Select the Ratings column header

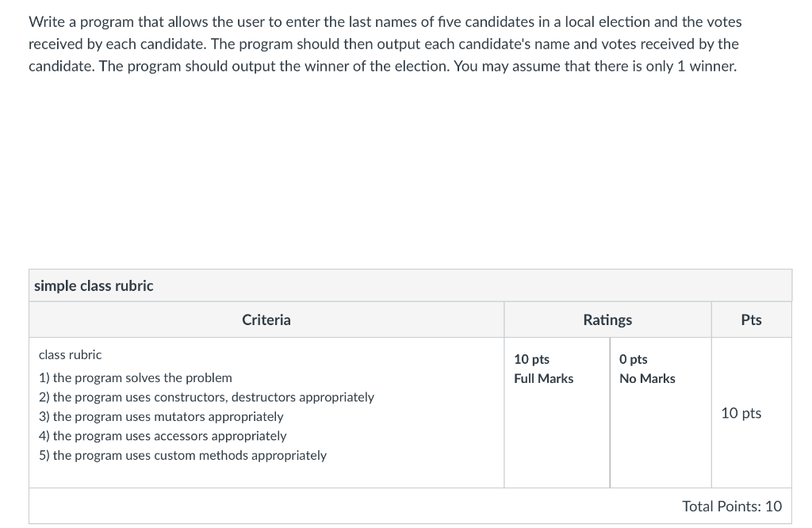(x=607, y=319)
